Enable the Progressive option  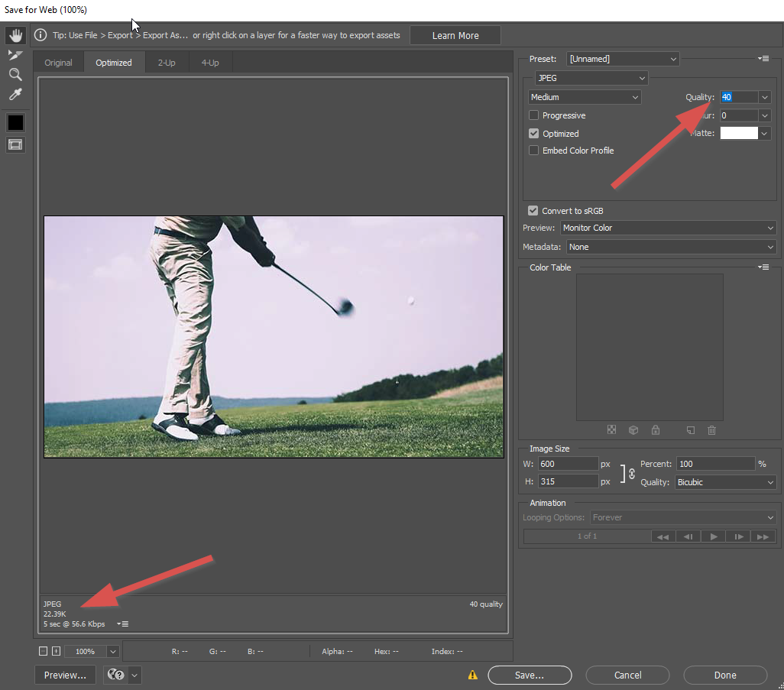tap(533, 115)
